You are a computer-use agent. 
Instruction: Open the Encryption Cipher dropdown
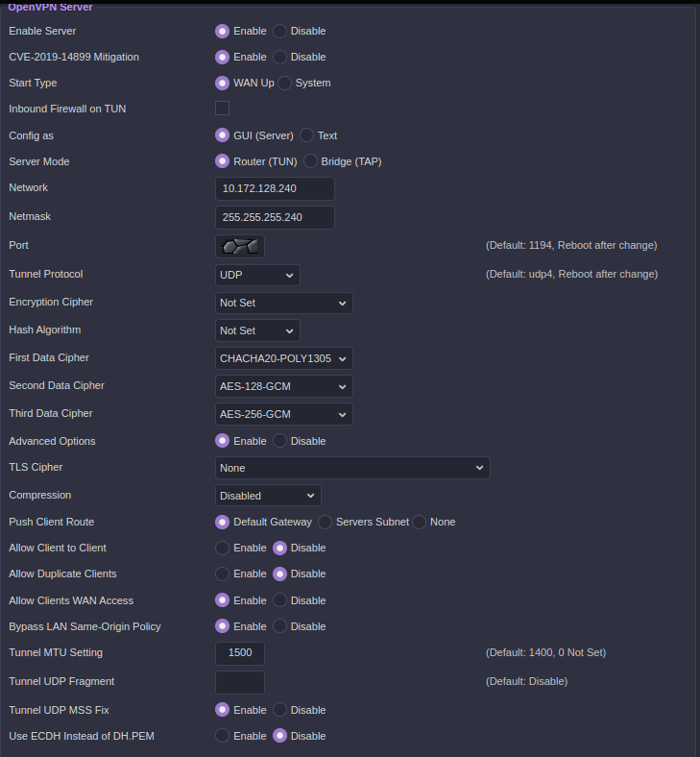tap(283, 303)
